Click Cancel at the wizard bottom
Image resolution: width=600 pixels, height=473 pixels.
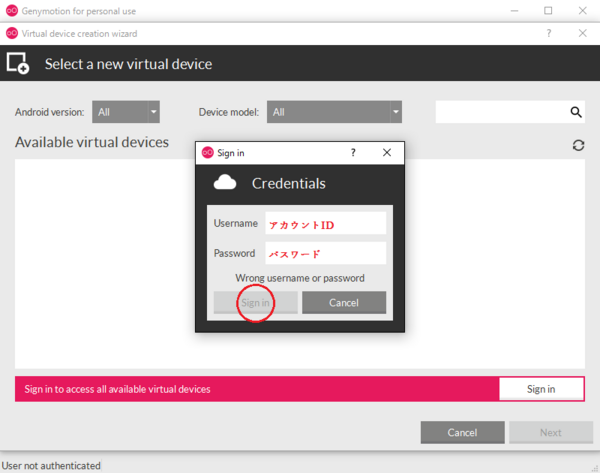pyautogui.click(x=462, y=433)
